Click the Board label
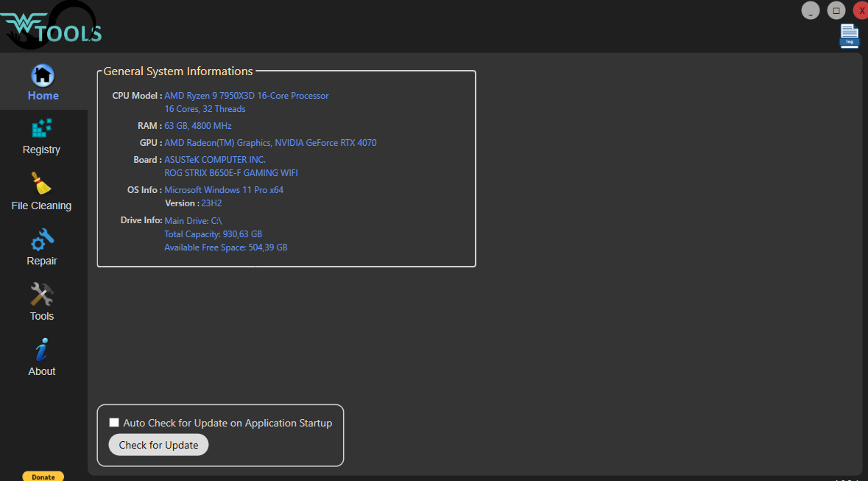 pos(148,160)
